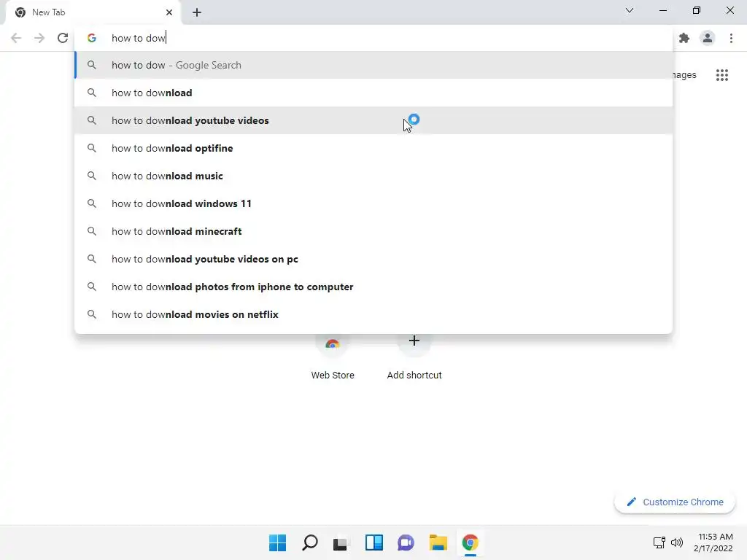Minimize the Chrome window
The image size is (747, 560).
(x=663, y=10)
